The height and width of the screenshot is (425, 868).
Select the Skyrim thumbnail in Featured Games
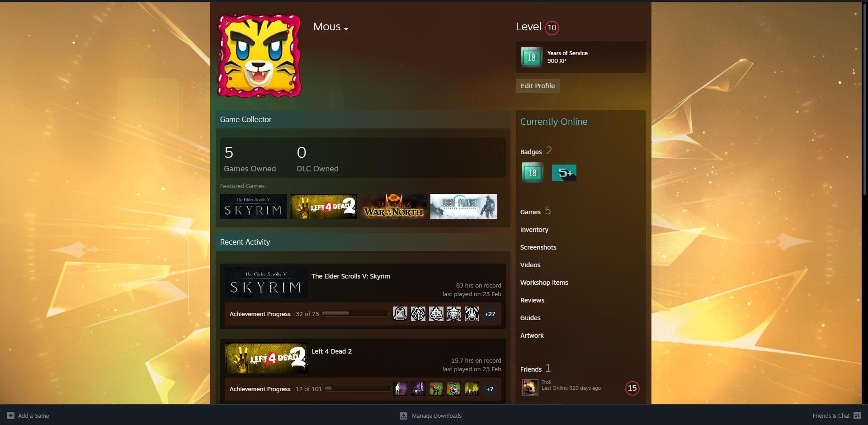[x=254, y=207]
